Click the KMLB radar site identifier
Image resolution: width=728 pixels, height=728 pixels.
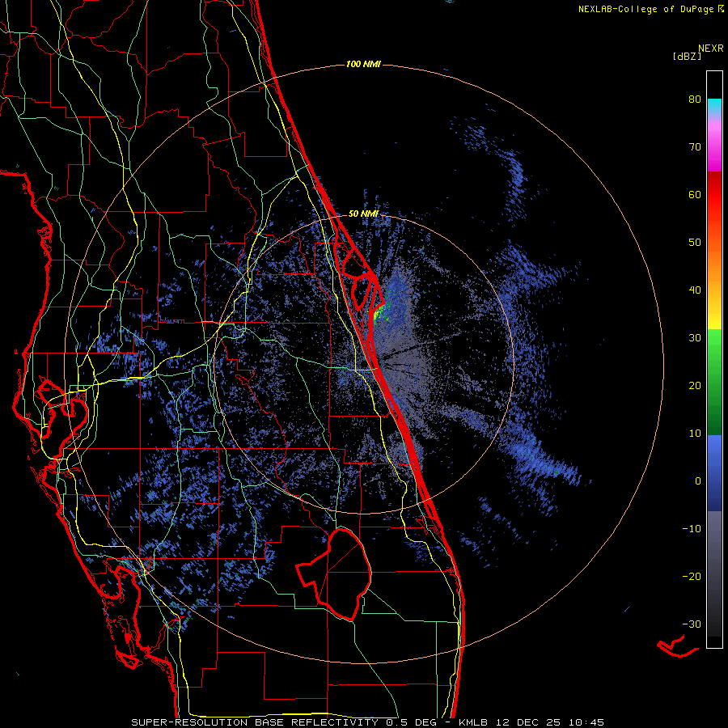[x=475, y=722]
